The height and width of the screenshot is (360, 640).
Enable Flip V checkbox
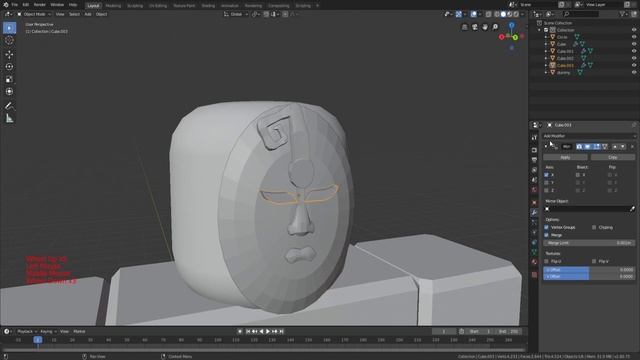[594, 261]
